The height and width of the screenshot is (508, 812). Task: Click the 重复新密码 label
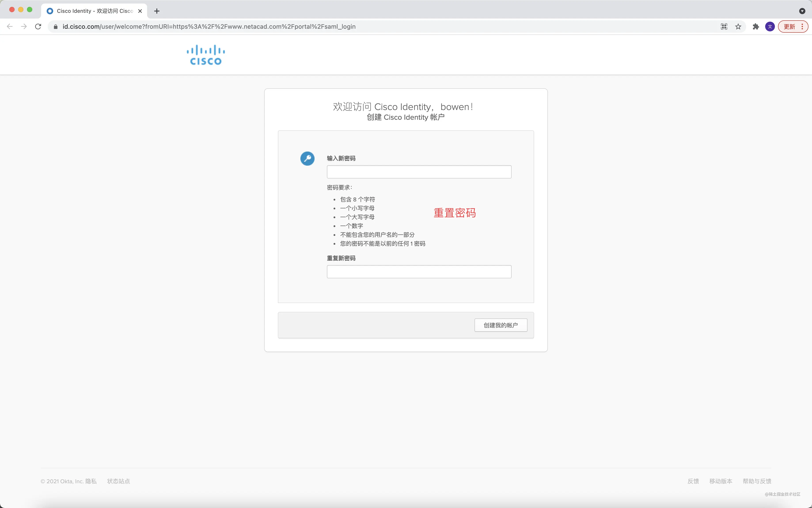click(341, 258)
